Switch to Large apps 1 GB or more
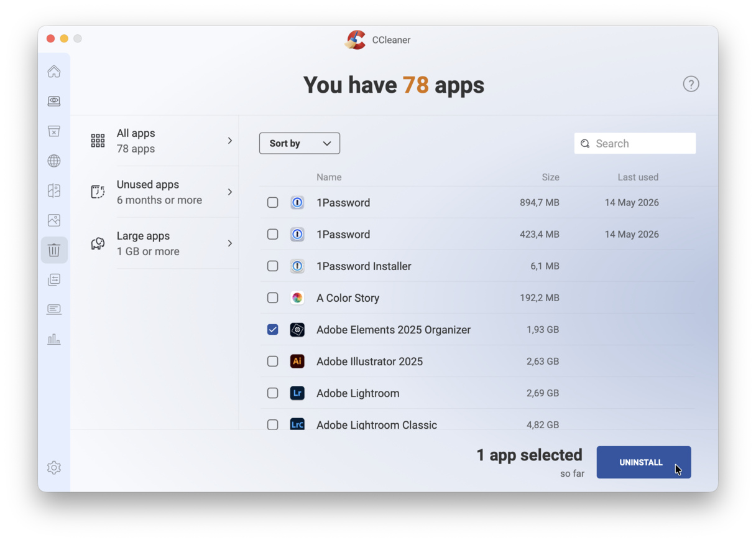 [x=162, y=243]
